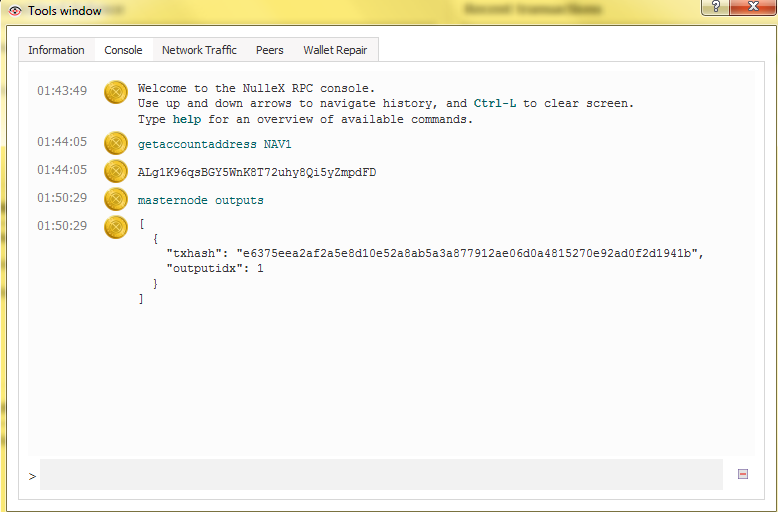Click the getaccountaddress NAV1 command text
The width and height of the screenshot is (778, 512).
point(214,144)
